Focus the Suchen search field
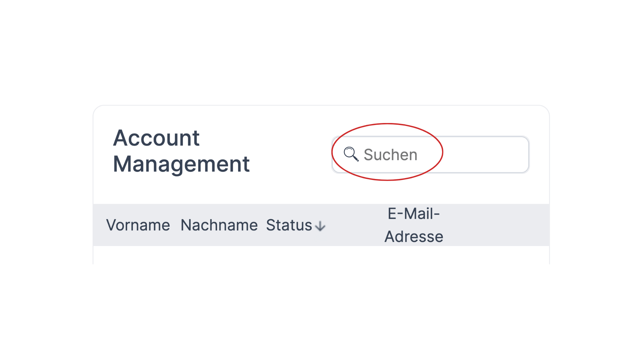Viewport: 644px width, 362px height. point(430,155)
